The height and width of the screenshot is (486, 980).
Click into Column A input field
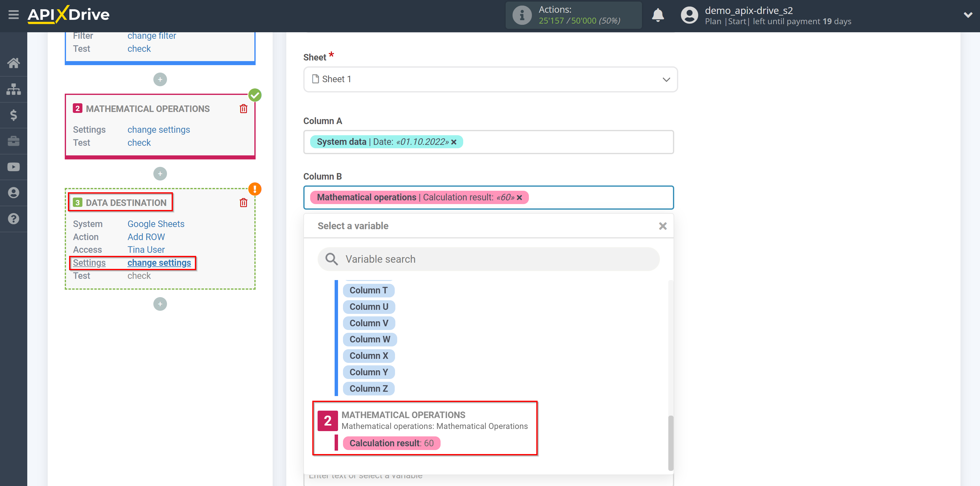click(x=489, y=142)
